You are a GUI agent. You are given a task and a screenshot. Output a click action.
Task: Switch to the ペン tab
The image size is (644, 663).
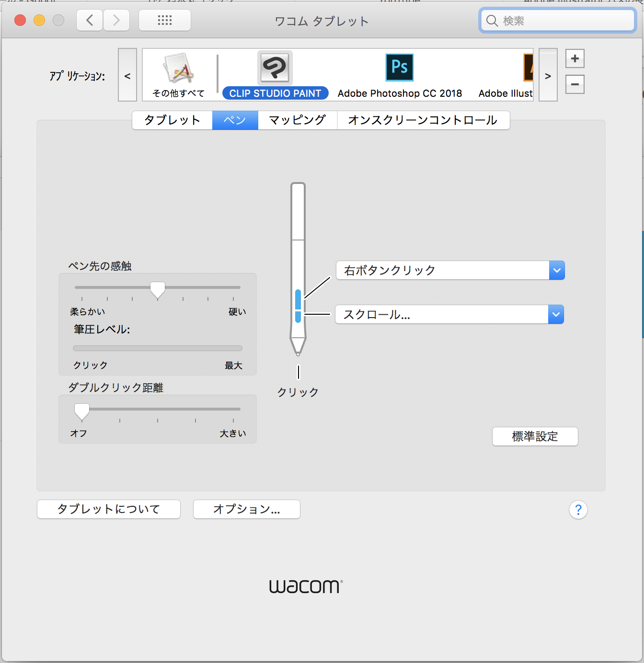click(235, 120)
